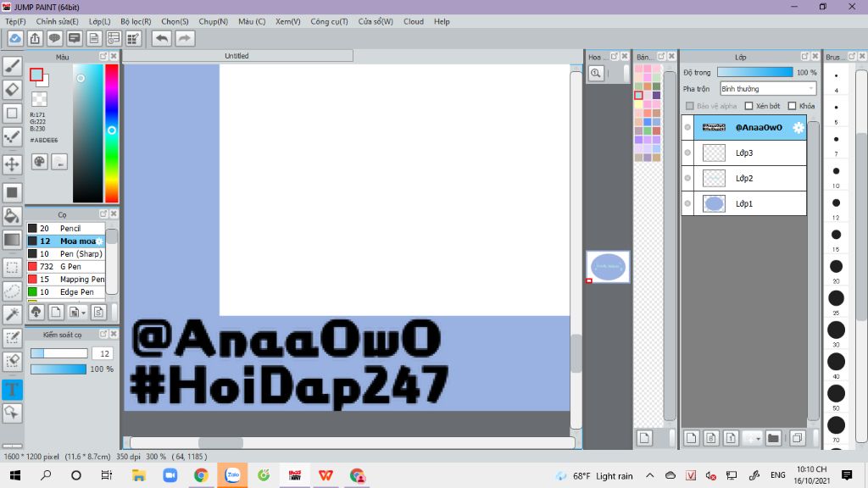This screenshot has width=868, height=488.
Task: Select the Magic Wand tool
Action: click(12, 314)
